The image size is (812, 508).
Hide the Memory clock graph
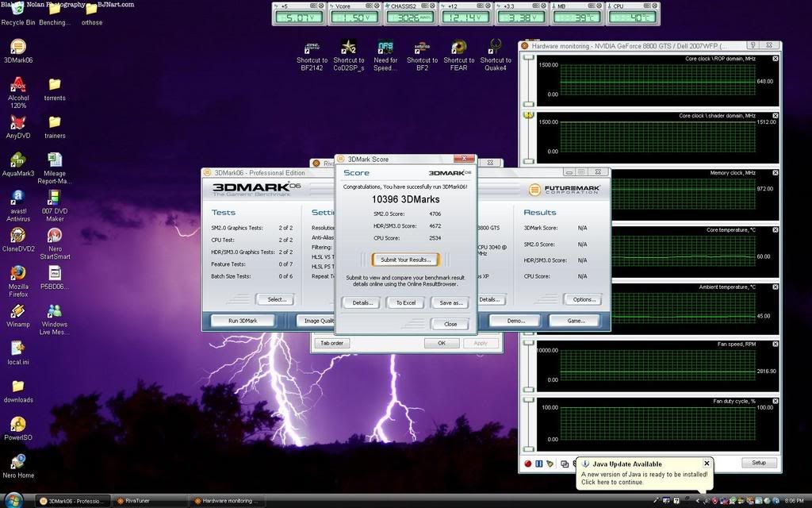(x=776, y=172)
